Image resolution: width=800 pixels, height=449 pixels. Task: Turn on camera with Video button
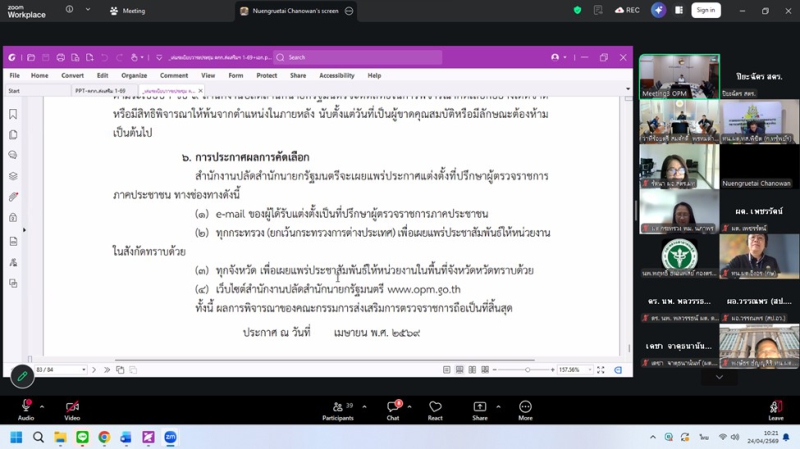(x=72, y=410)
